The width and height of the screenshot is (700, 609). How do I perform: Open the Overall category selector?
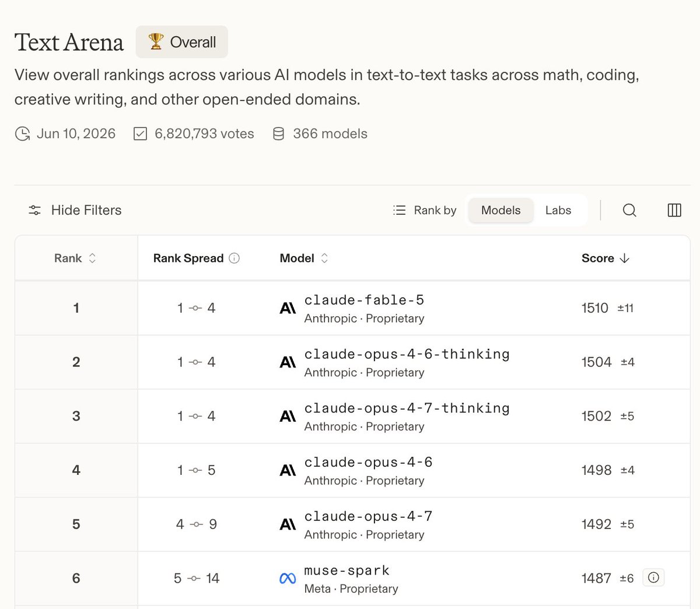point(181,41)
